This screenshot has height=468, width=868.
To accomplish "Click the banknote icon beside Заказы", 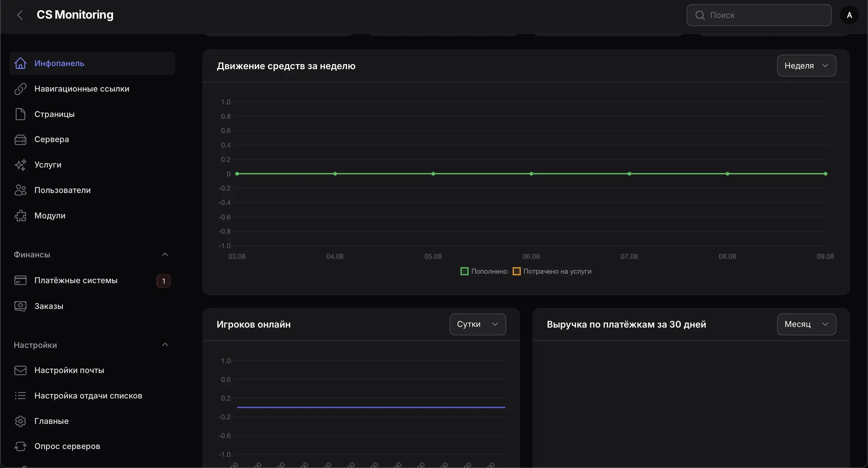I will tap(20, 306).
